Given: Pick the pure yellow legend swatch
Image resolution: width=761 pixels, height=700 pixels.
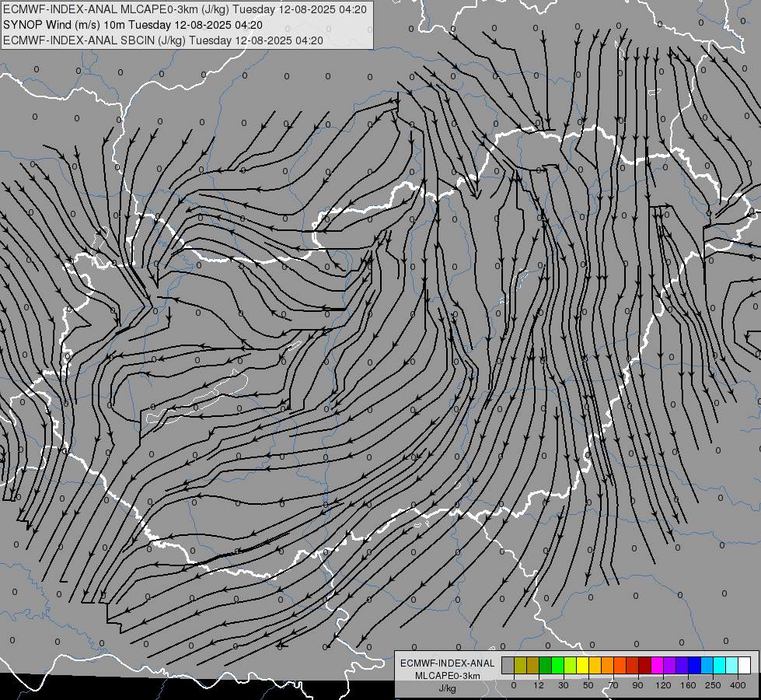Looking at the screenshot, I should (x=582, y=665).
